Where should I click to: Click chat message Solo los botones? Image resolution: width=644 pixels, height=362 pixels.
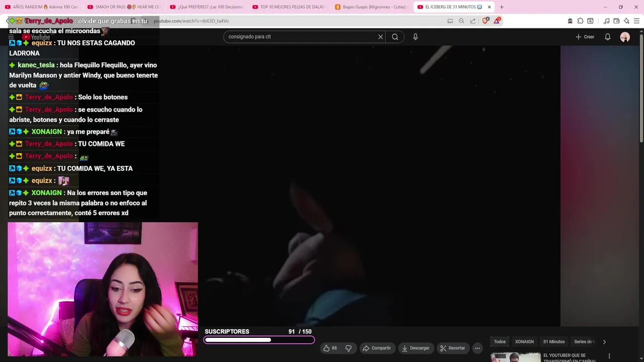(x=103, y=97)
